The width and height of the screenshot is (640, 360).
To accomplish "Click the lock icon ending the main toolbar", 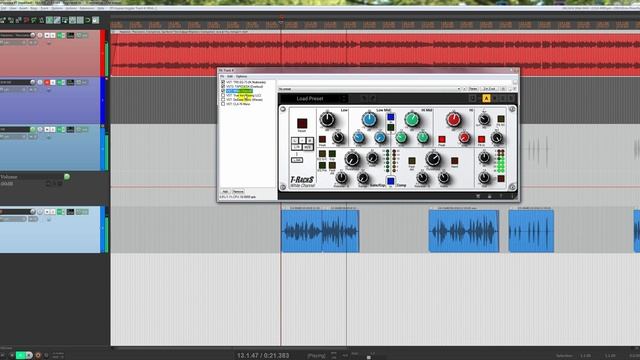I will pyautogui.click(x=95, y=20).
